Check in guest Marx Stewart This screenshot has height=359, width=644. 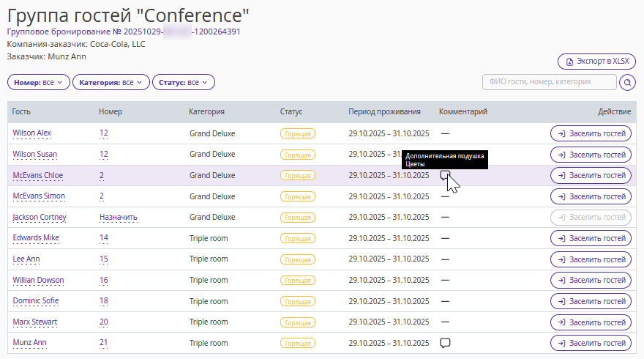[x=591, y=322]
